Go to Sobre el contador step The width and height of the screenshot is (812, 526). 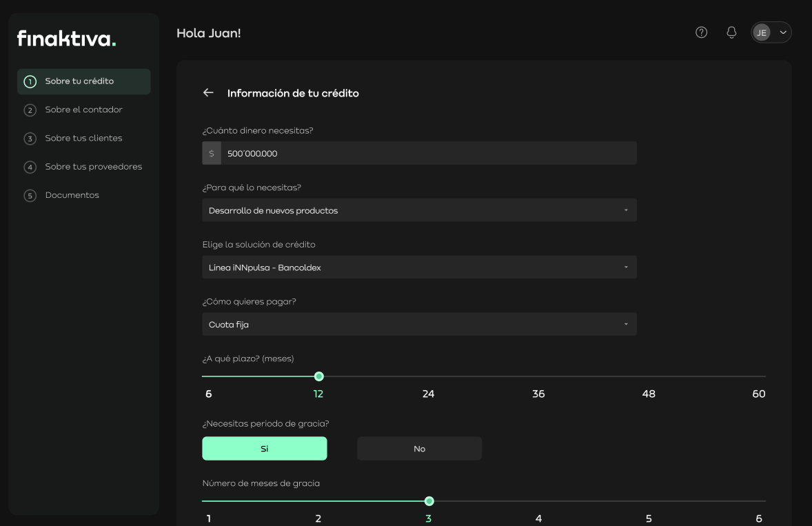coord(84,110)
